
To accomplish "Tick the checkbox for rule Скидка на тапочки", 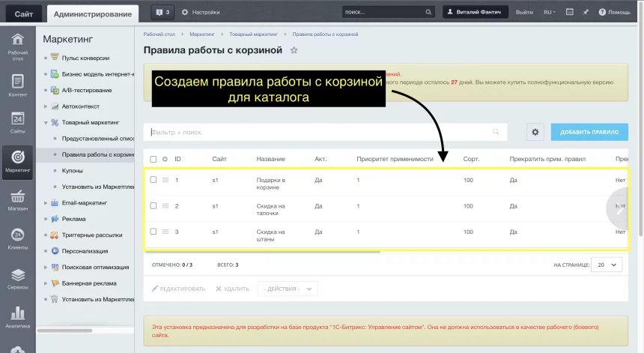I will point(154,205).
